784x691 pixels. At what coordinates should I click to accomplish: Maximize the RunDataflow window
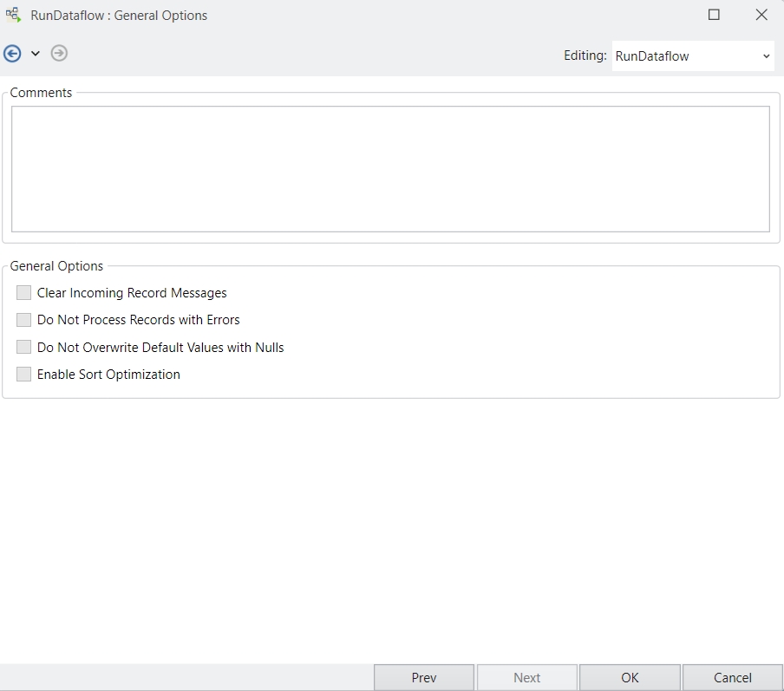click(714, 15)
